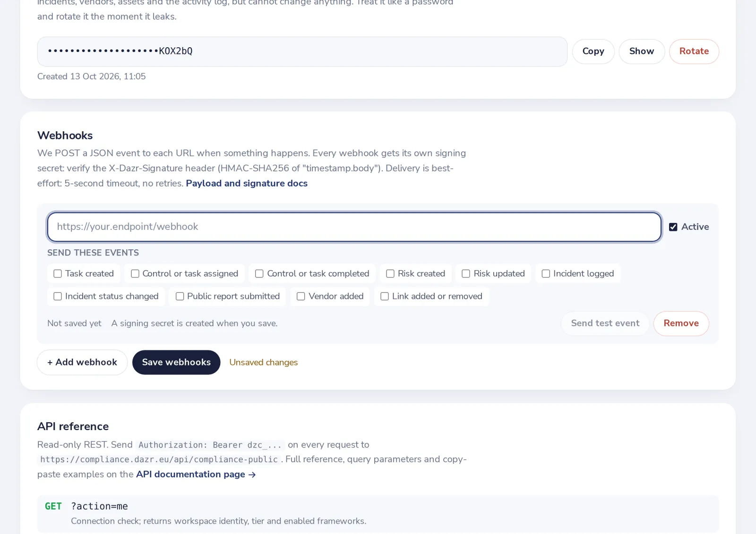Viewport: 756px width, 534px height.
Task: Send a test event
Action: (x=605, y=323)
